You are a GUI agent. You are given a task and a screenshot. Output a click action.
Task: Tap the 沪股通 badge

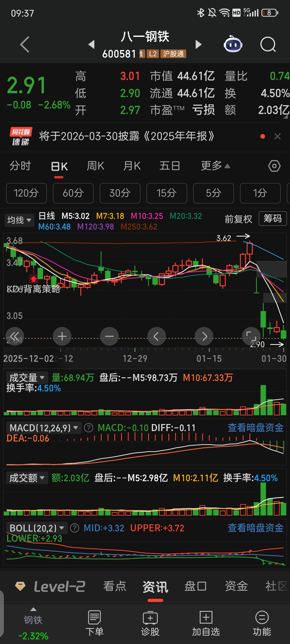(x=173, y=54)
